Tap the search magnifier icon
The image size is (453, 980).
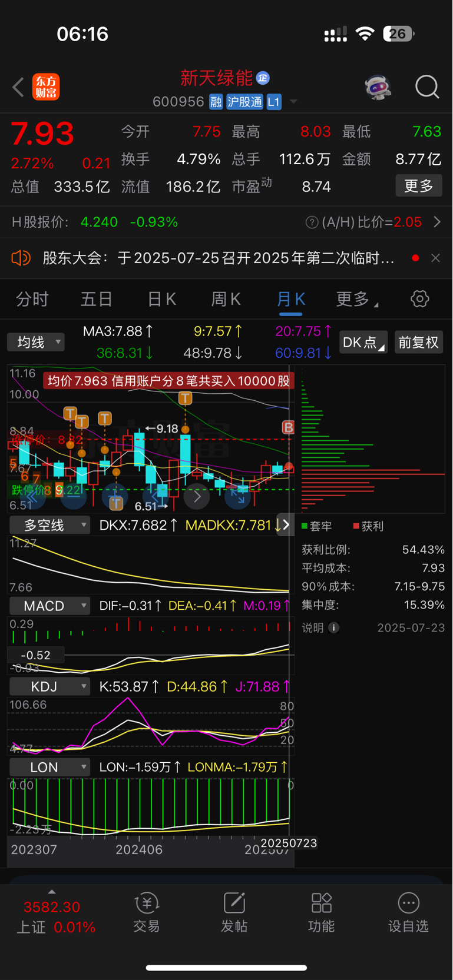click(x=427, y=87)
